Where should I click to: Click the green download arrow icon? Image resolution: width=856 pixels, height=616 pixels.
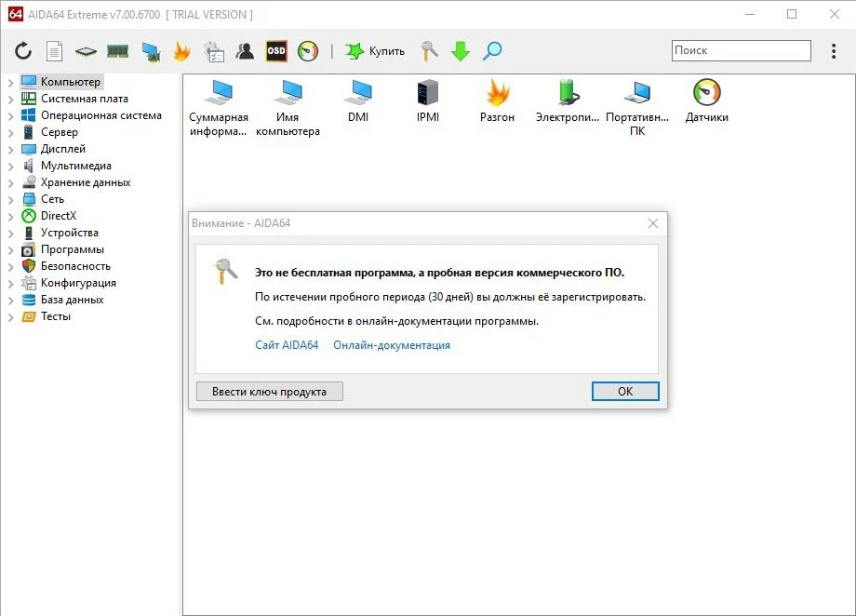461,51
